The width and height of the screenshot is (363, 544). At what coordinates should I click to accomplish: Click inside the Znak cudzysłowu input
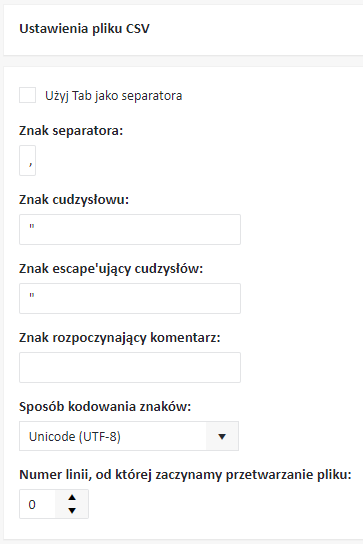click(130, 229)
